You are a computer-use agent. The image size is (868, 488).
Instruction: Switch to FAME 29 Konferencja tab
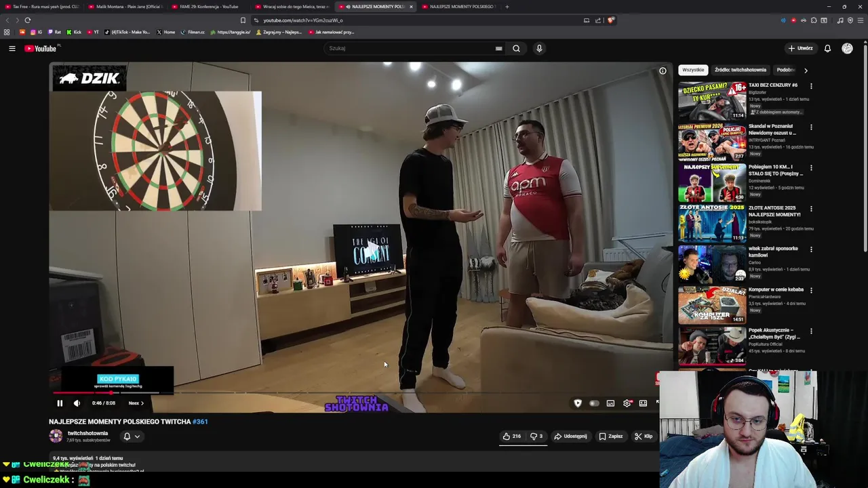click(208, 7)
